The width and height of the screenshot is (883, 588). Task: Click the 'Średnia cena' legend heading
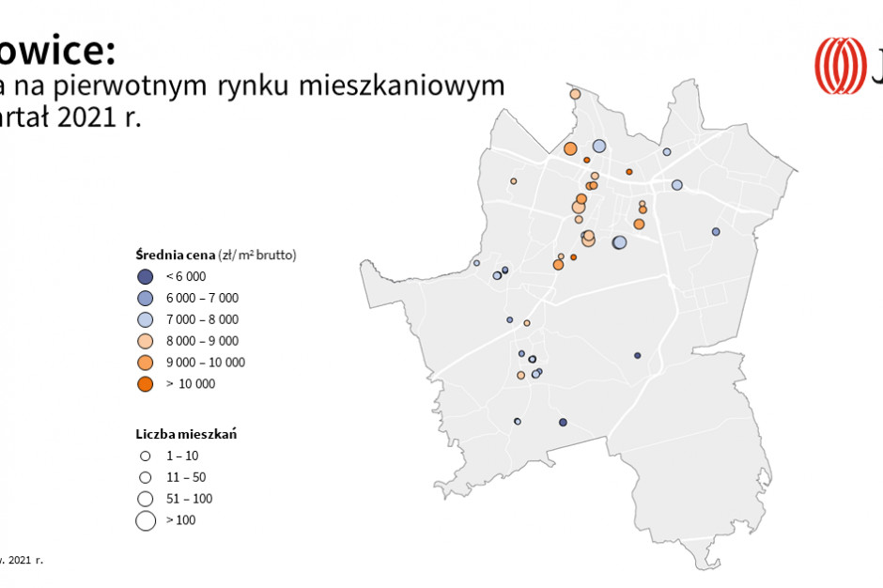pos(175,255)
